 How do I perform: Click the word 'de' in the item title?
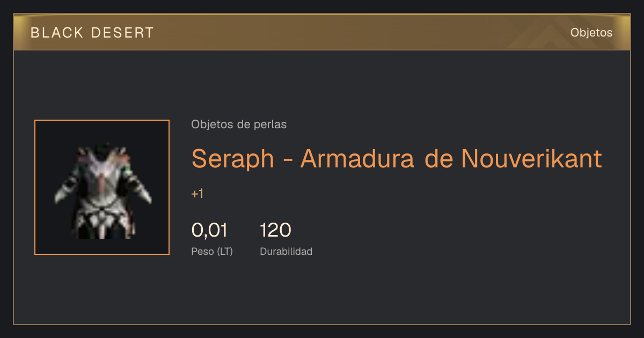(438, 158)
